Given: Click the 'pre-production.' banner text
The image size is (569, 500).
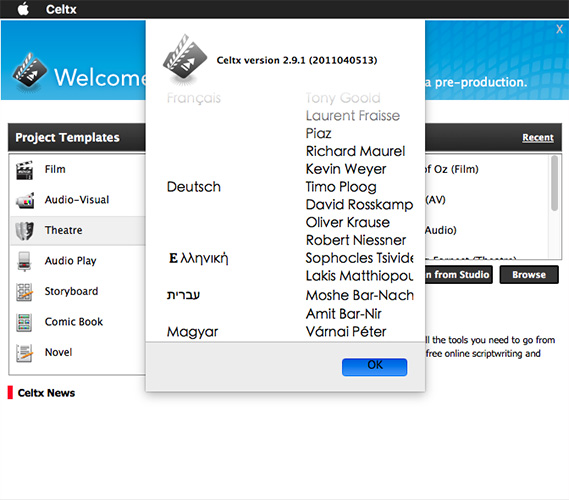Looking at the screenshot, I should [x=481, y=82].
